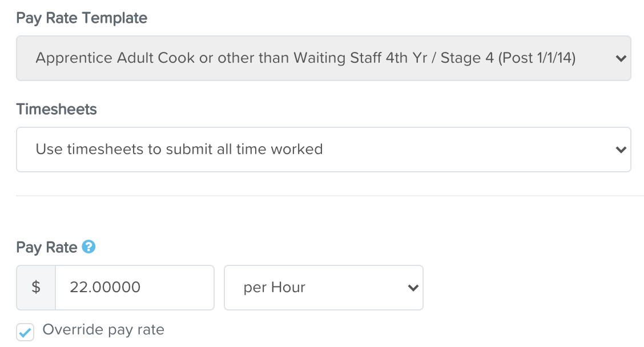This screenshot has height=347, width=644.
Task: Open the Pay Rate Template dropdown
Action: click(323, 58)
